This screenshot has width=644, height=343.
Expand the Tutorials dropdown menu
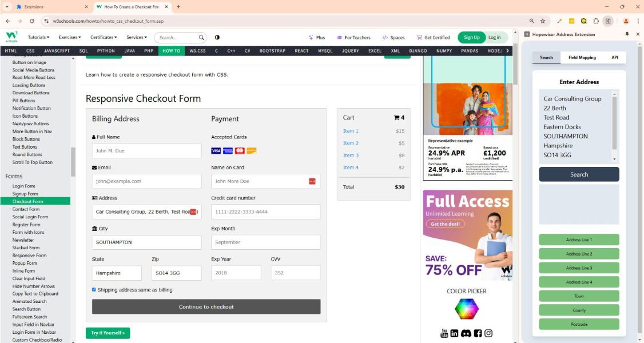[39, 37]
